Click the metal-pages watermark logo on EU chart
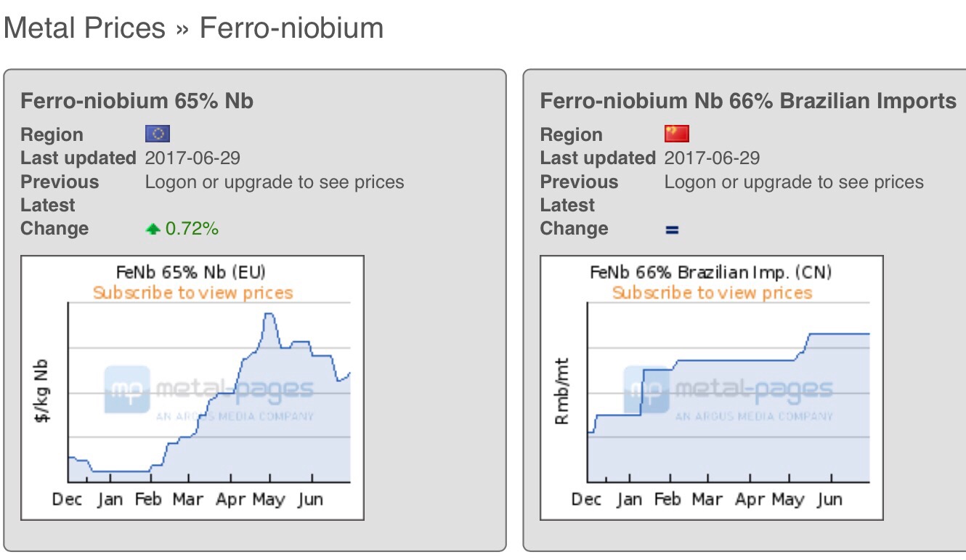The image size is (966, 560). [209, 393]
